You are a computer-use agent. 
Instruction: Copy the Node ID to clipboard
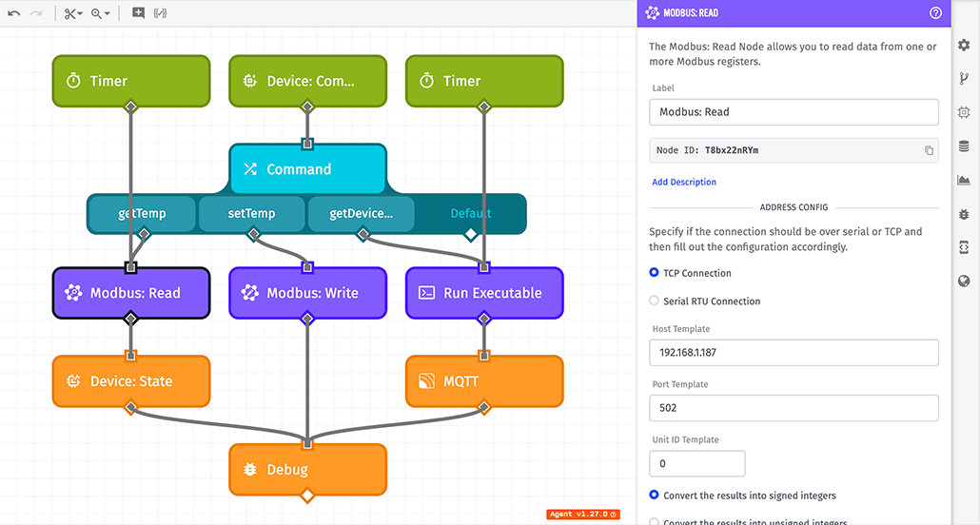tap(929, 150)
